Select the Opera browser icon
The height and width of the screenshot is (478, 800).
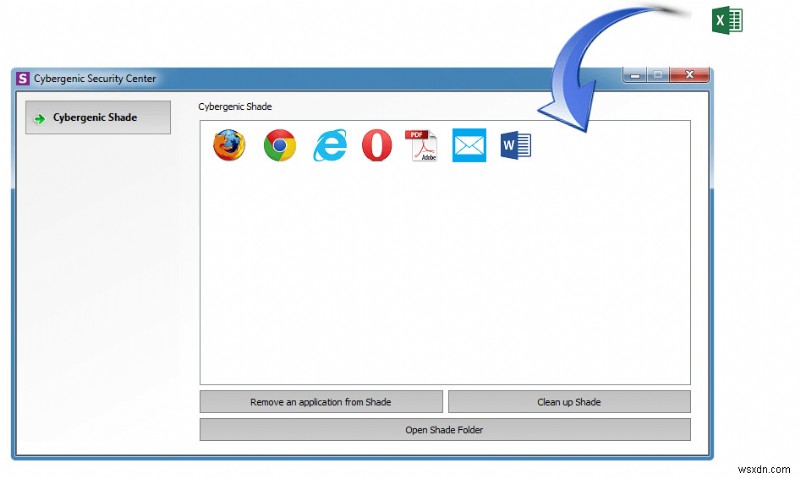377,145
